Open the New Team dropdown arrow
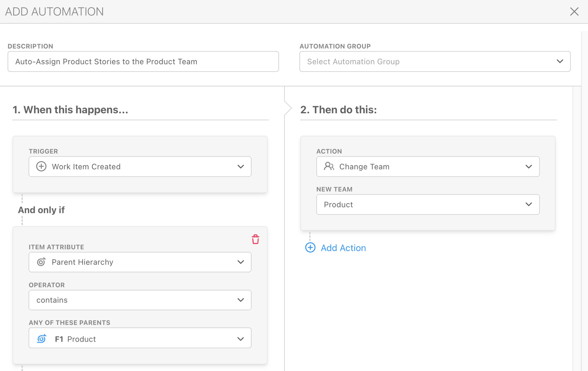This screenshot has width=588, height=371. tap(529, 204)
